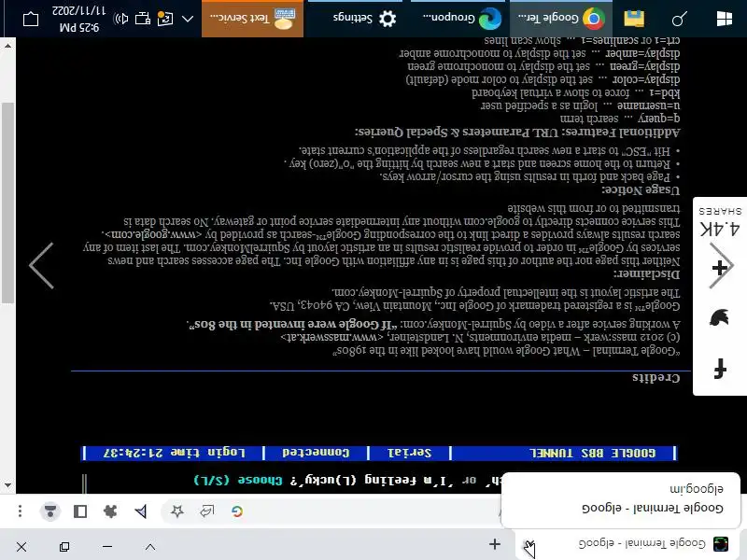Open Chrome tab search chevron
Image resolution: width=747 pixels, height=560 pixels.
(x=150, y=547)
